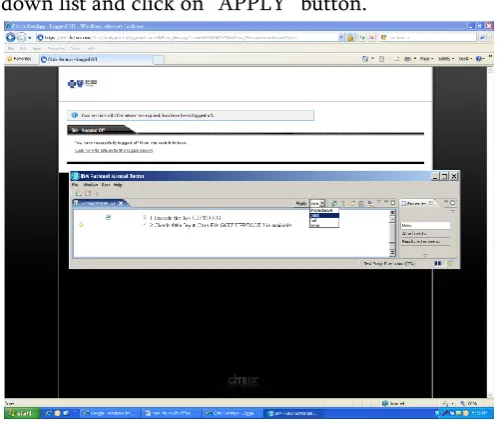
Task: Click the return to logon screen link
Action: pyautogui.click(x=114, y=150)
